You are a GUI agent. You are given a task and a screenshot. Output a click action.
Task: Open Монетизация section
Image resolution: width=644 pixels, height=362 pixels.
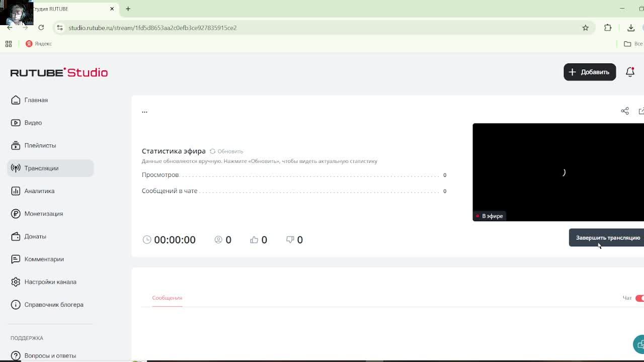(50, 214)
